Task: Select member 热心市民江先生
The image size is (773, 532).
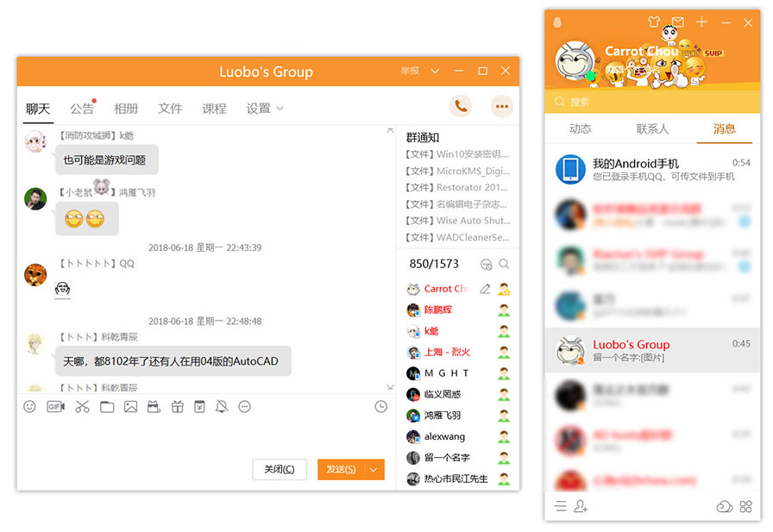Action: [458, 479]
